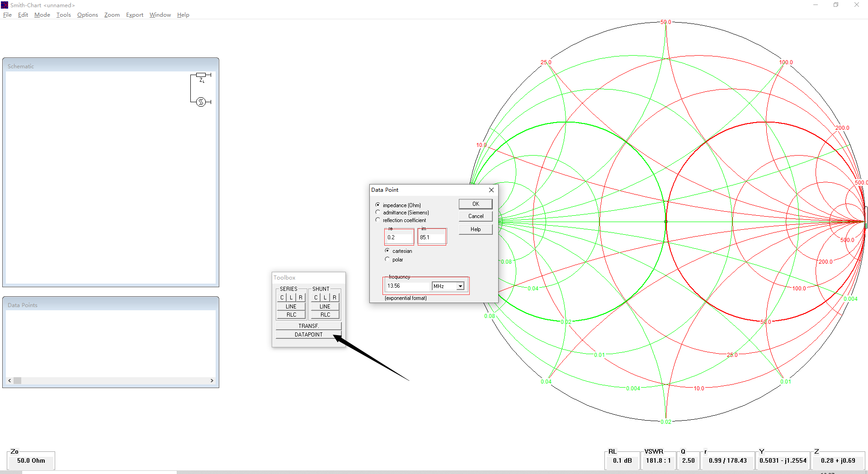The image size is (868, 474).
Task: Click the shunt resistor R tool
Action: 335,297
